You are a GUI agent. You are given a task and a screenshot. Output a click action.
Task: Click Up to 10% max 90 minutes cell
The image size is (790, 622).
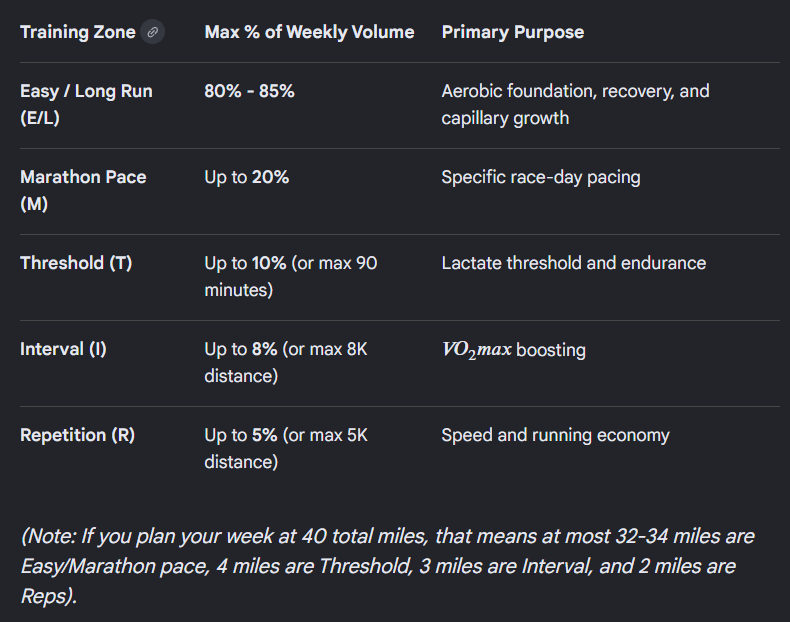(291, 277)
